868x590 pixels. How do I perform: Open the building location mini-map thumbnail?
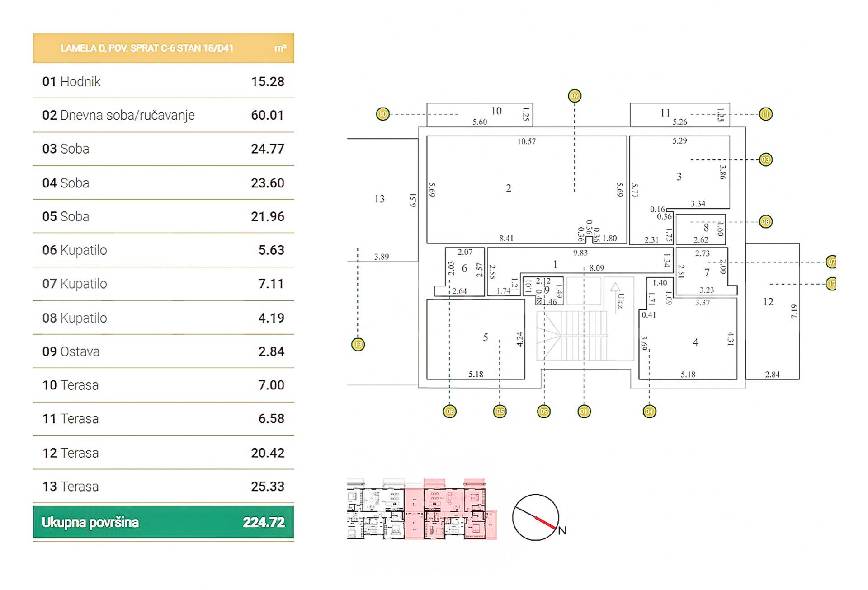pyautogui.click(x=422, y=509)
